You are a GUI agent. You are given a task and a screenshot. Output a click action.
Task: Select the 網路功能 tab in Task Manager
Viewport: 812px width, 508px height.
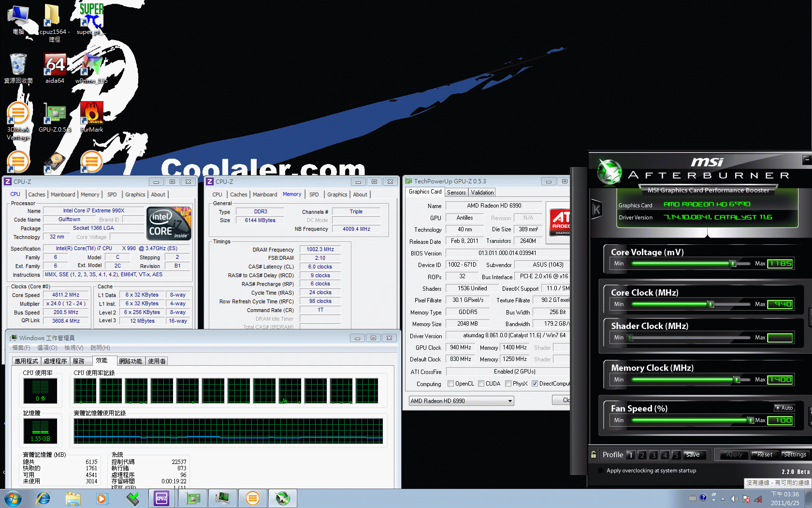(x=131, y=361)
